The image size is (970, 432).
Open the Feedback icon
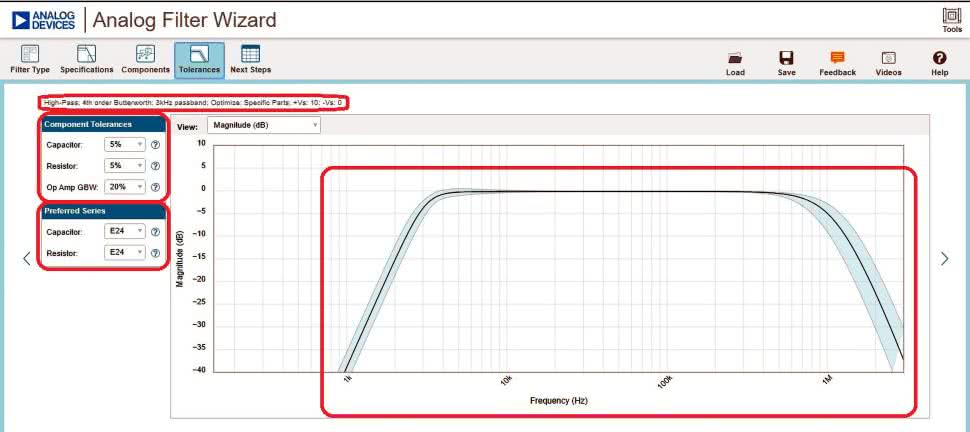tap(837, 58)
